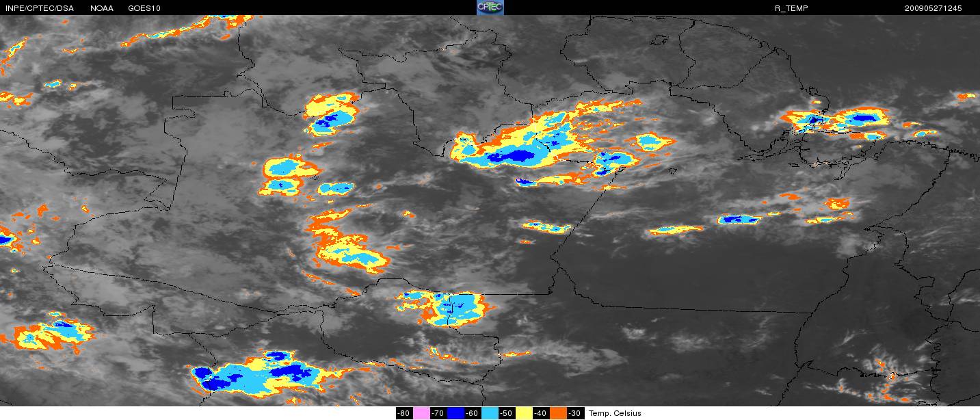Click the -60 legend value
This screenshot has width=980, height=420.
[x=473, y=413]
